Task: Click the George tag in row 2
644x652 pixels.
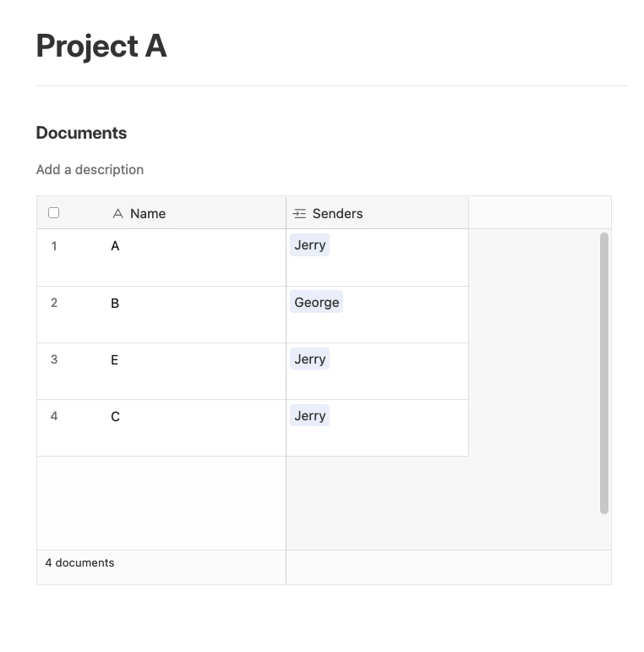Action: tap(317, 302)
